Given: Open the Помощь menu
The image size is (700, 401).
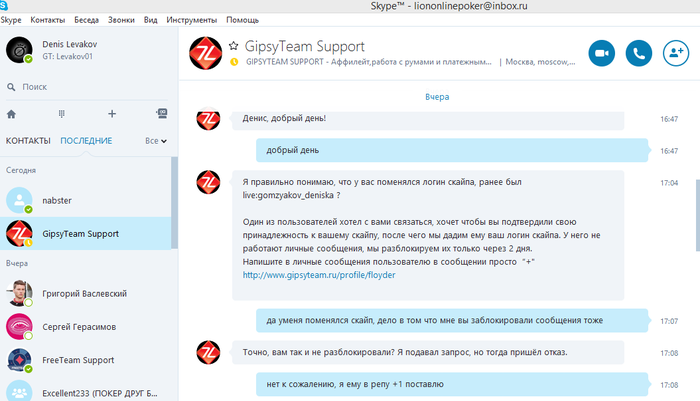Looking at the screenshot, I should [x=242, y=20].
